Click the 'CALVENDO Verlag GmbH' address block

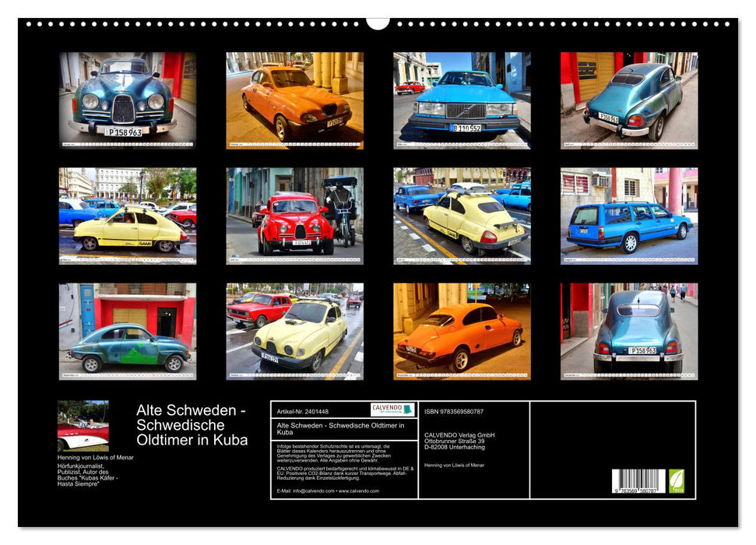(459, 441)
